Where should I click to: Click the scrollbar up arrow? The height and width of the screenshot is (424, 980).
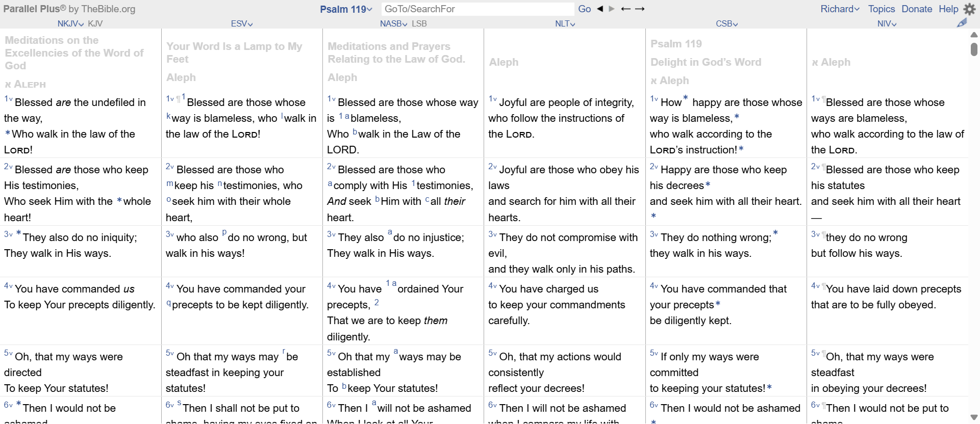[974, 35]
